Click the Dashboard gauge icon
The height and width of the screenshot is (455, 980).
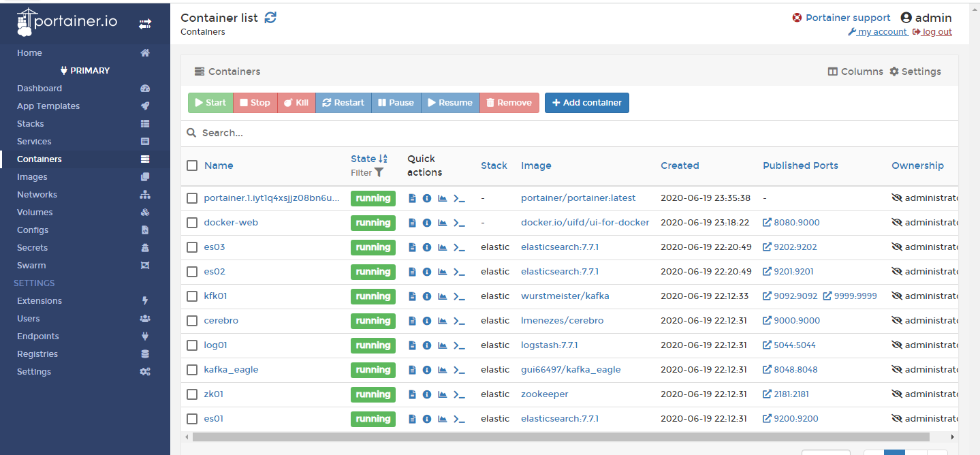point(145,89)
